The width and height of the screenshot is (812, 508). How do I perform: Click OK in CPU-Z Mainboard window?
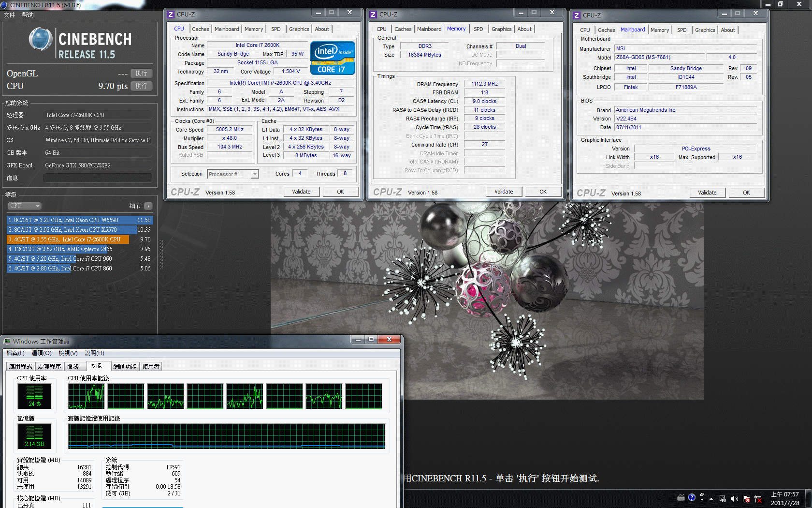pyautogui.click(x=747, y=193)
